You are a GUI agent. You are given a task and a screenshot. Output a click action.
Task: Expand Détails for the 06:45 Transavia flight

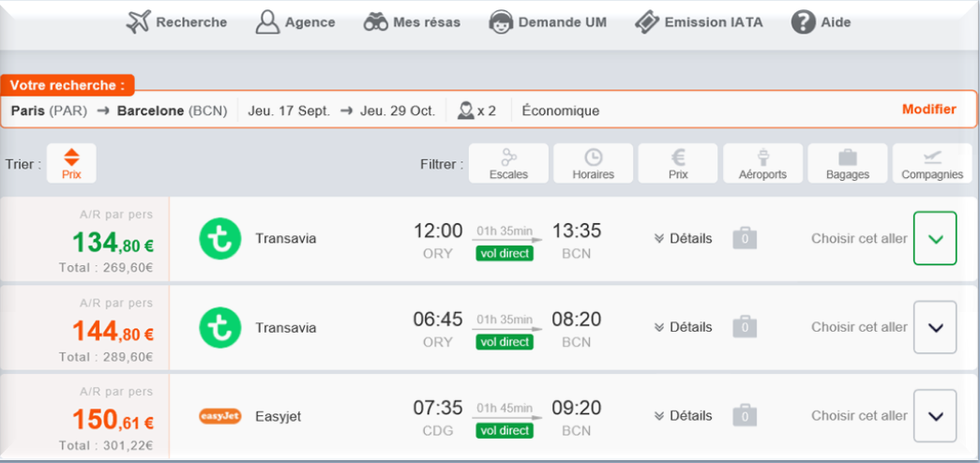point(683,327)
